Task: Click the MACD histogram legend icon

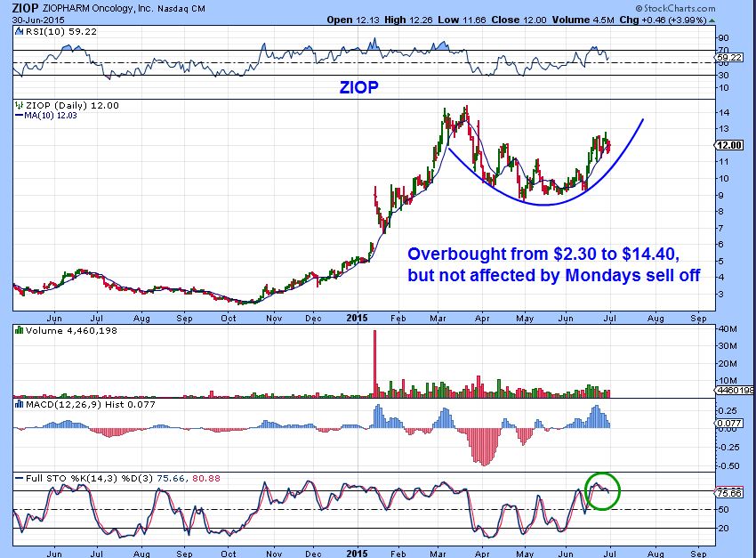Action: (x=20, y=404)
